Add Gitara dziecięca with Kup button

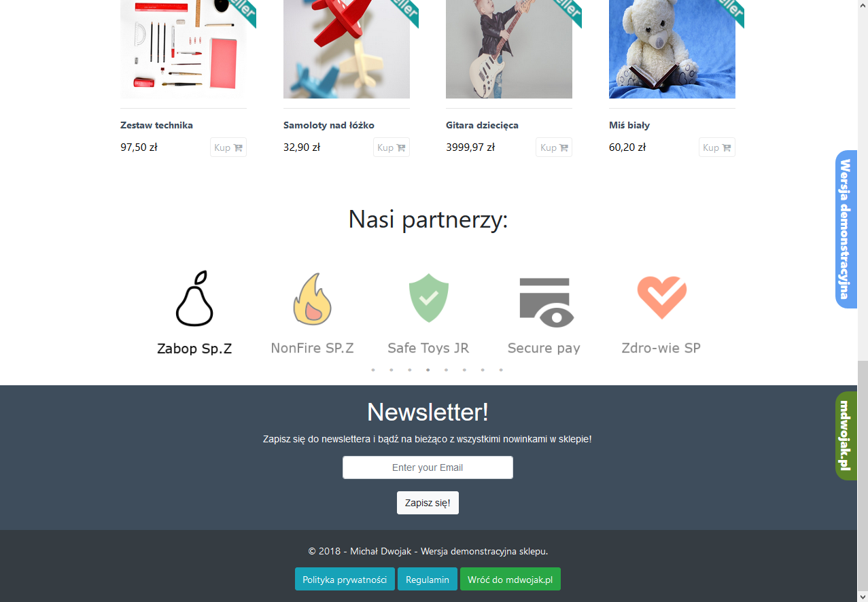pos(554,147)
